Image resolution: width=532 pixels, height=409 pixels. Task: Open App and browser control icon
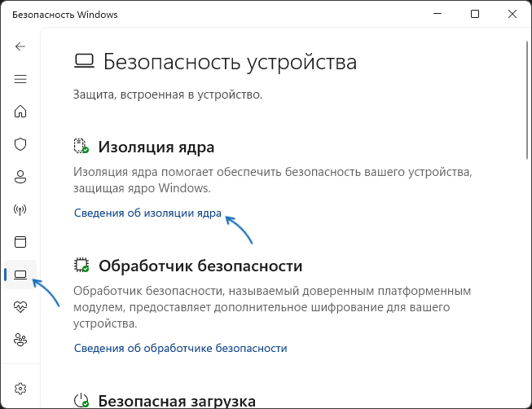click(20, 242)
